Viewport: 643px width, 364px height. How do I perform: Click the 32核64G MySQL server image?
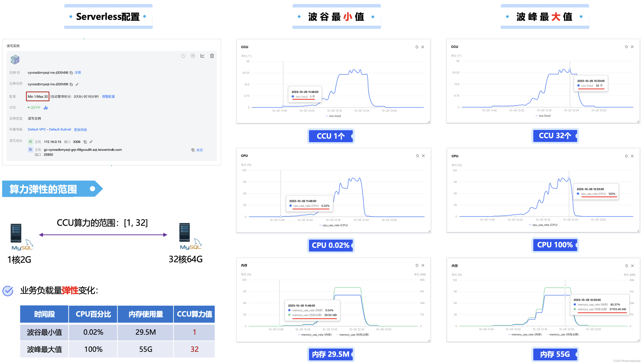pos(190,236)
